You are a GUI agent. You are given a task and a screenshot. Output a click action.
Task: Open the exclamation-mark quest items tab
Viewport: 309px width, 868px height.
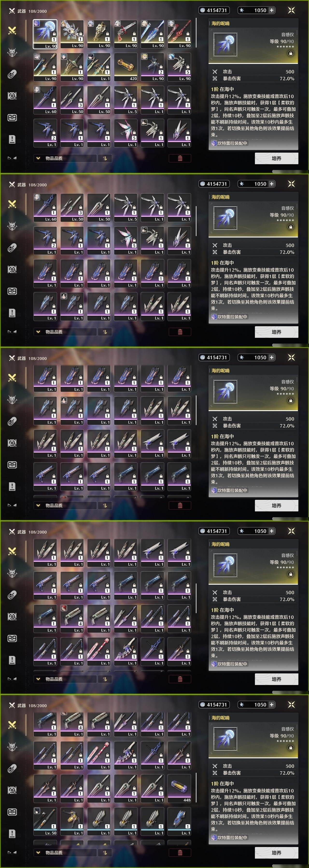pos(12,139)
